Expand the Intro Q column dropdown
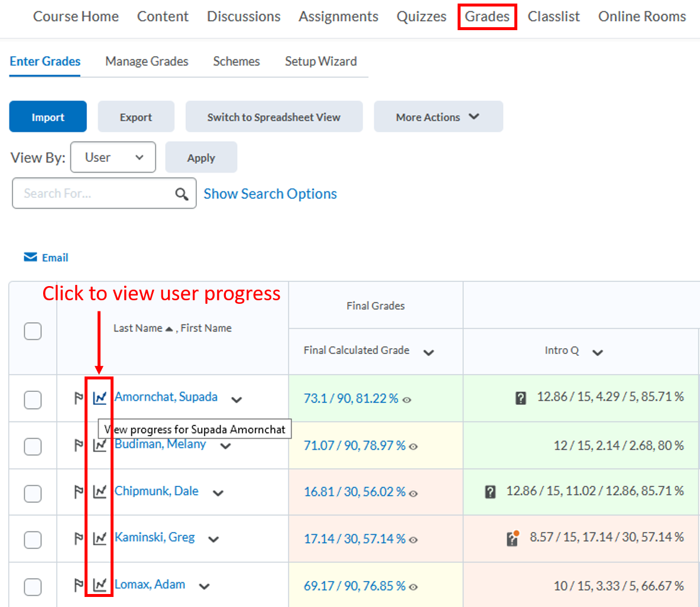700x607 pixels. (598, 351)
